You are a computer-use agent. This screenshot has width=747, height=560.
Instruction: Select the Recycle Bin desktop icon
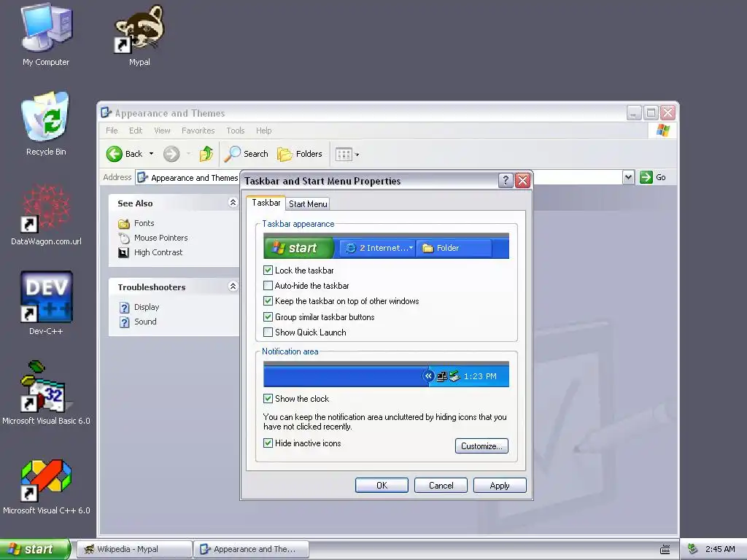point(46,117)
